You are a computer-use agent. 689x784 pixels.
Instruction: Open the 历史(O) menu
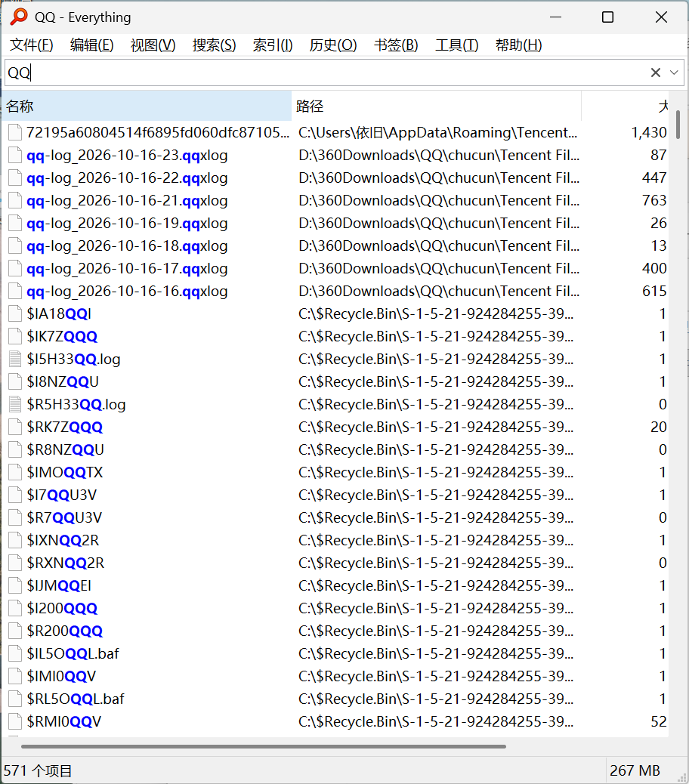(333, 45)
